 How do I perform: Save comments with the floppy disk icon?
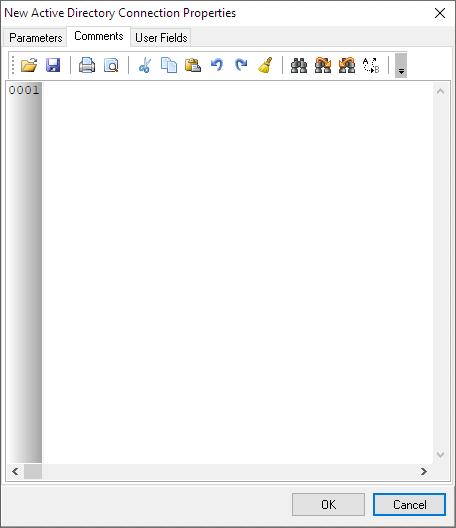[53, 65]
